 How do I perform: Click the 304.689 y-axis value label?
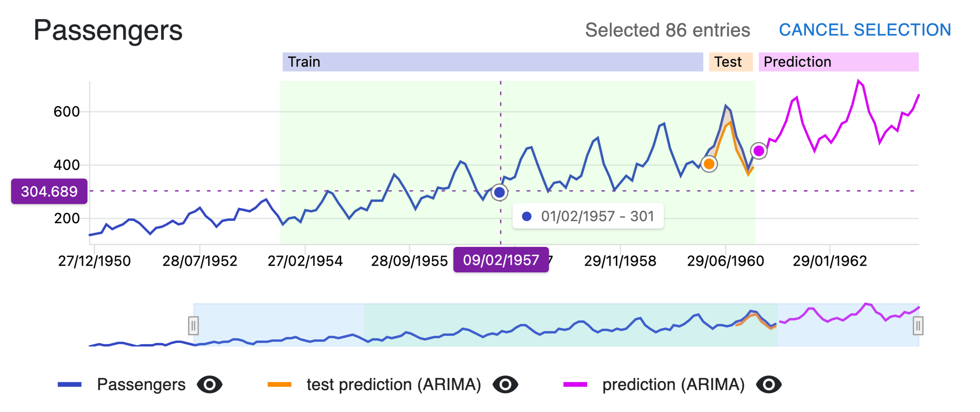pos(49,191)
